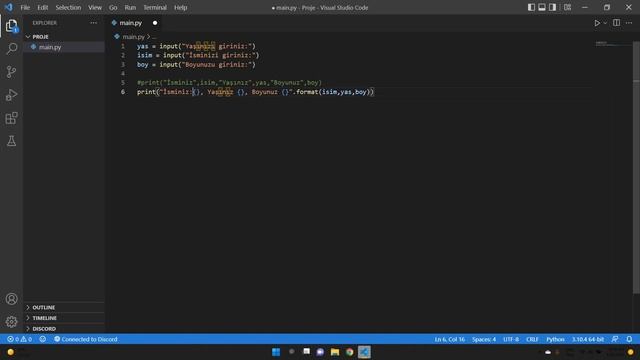
Task: Open the Manage settings gear
Action: 11,322
